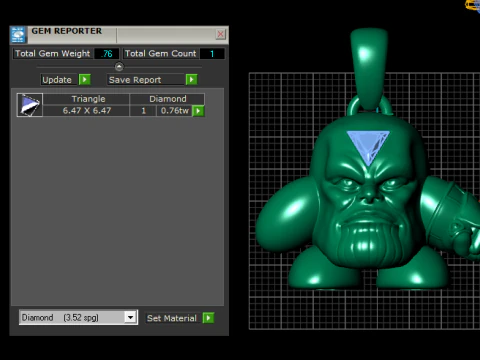
Task: Click the Total Gem Weight value .76
Action: pyautogui.click(x=107, y=54)
